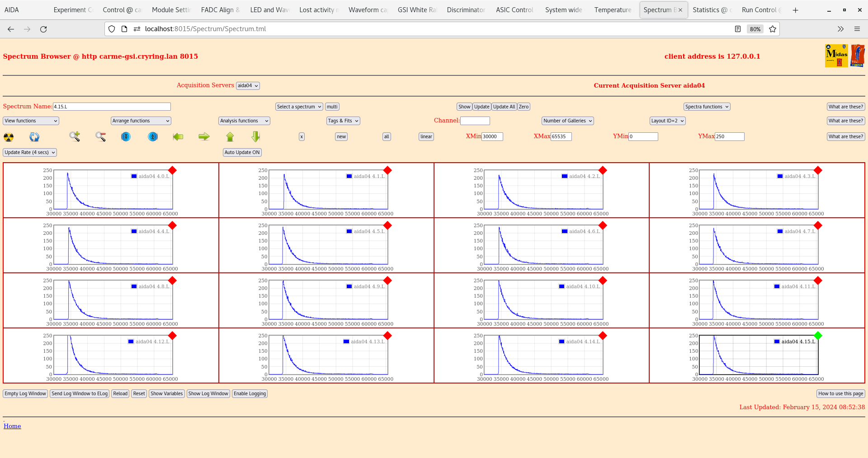Zoom in with the magnifier plus icon
The height and width of the screenshot is (458, 868).
(x=75, y=136)
